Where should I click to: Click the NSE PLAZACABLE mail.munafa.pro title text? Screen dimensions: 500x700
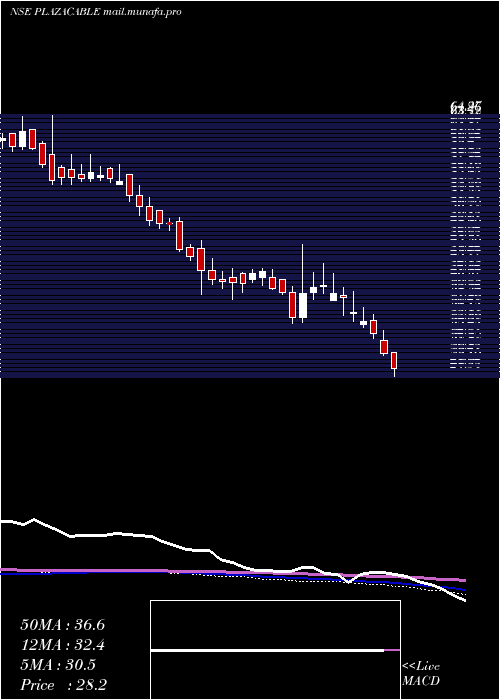click(96, 12)
